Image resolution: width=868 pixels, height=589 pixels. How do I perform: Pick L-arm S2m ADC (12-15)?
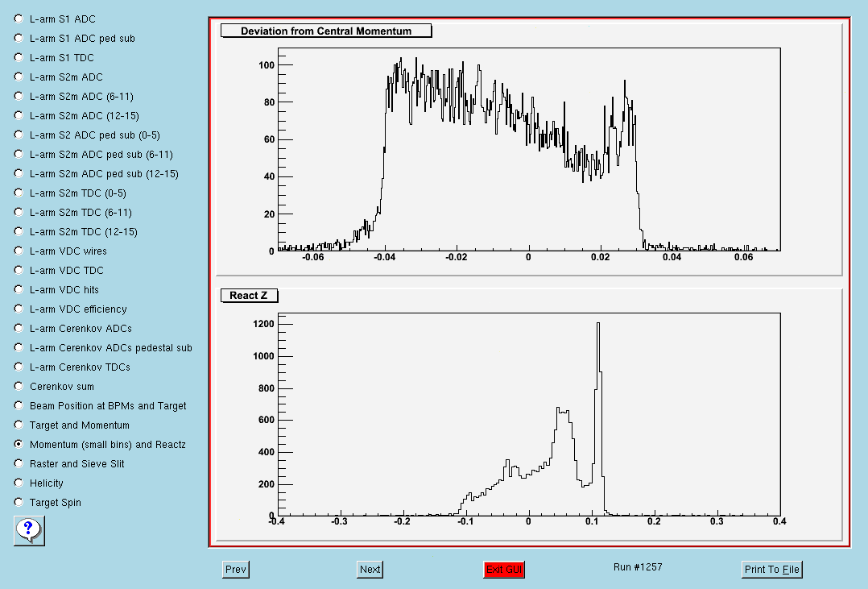19,116
